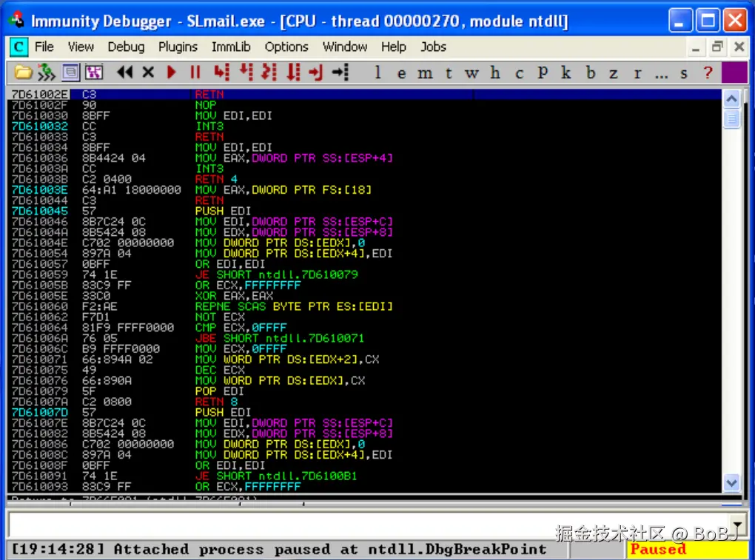Close the inner CPU child window
This screenshot has height=560, width=755.
739,47
